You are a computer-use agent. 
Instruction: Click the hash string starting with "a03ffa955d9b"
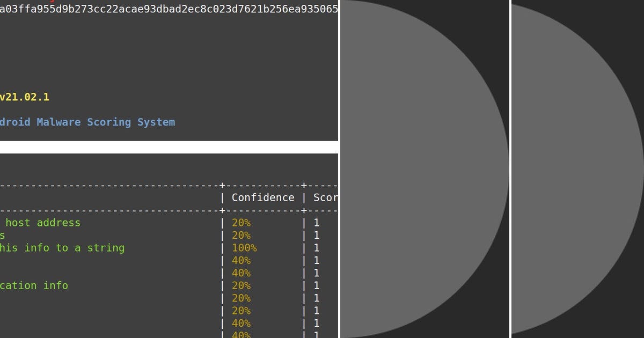[169, 9]
